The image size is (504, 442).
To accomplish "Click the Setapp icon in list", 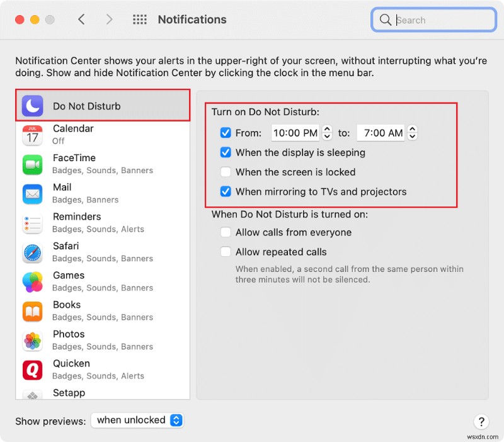I will coord(33,395).
